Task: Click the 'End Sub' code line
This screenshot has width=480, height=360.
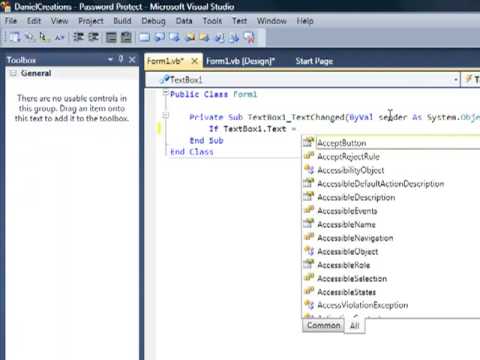Action: (206, 140)
